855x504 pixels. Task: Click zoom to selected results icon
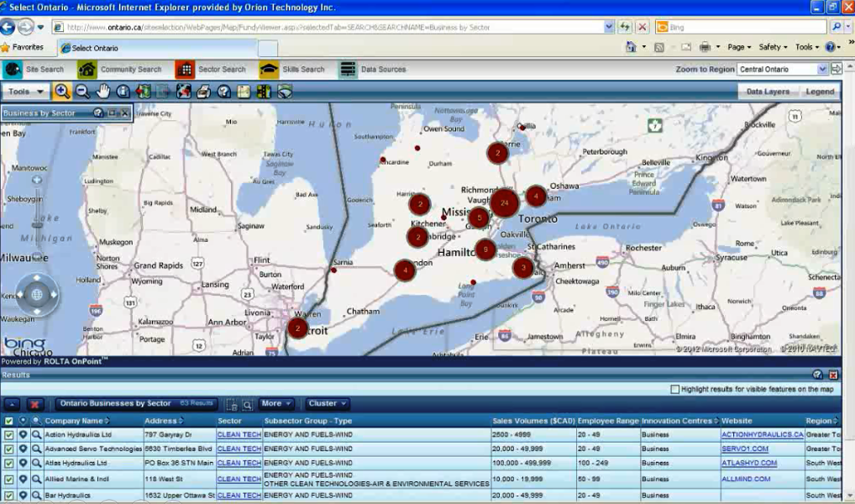tap(248, 404)
